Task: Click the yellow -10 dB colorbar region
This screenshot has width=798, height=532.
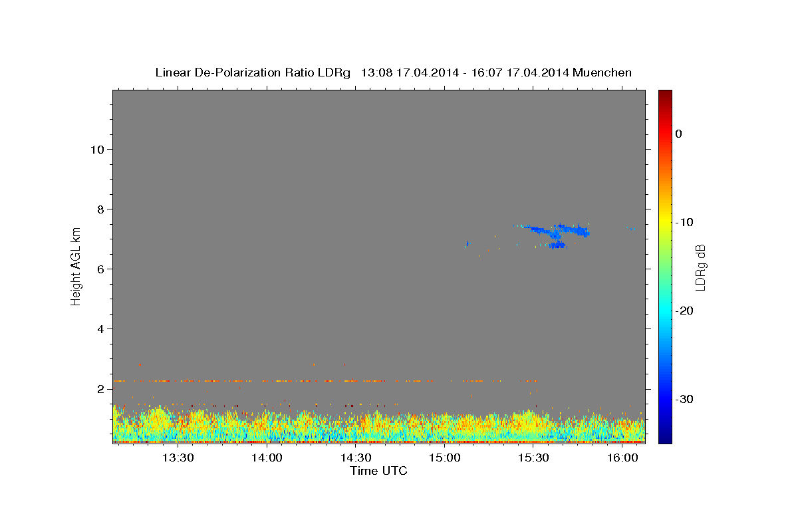Action: (665, 222)
